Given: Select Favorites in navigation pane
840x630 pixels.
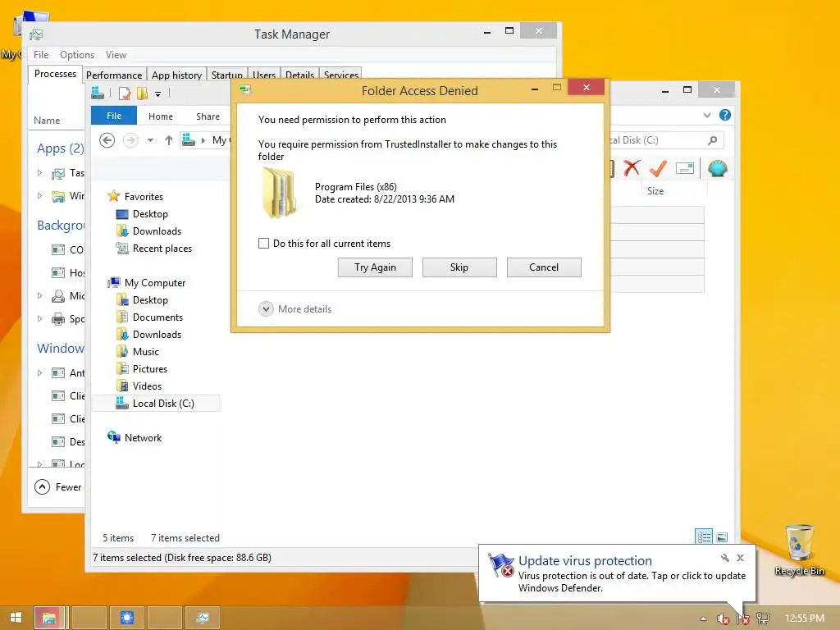Looking at the screenshot, I should tap(144, 197).
